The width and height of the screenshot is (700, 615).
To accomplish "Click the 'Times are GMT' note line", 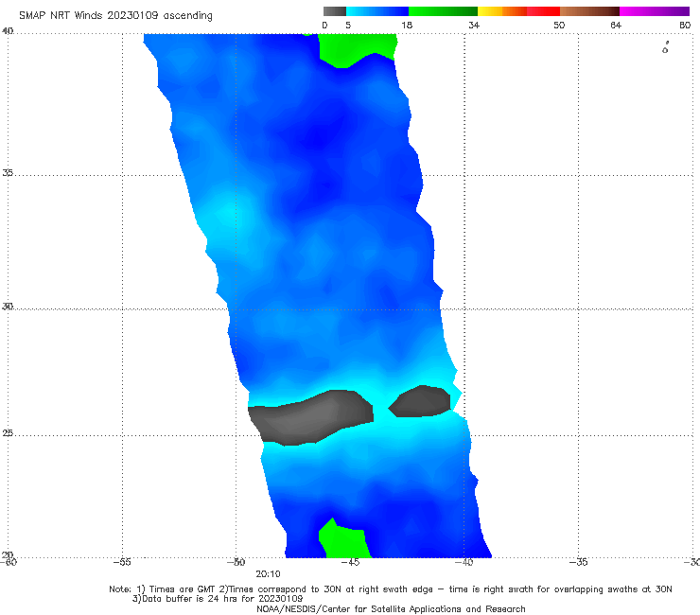I will point(390,589).
